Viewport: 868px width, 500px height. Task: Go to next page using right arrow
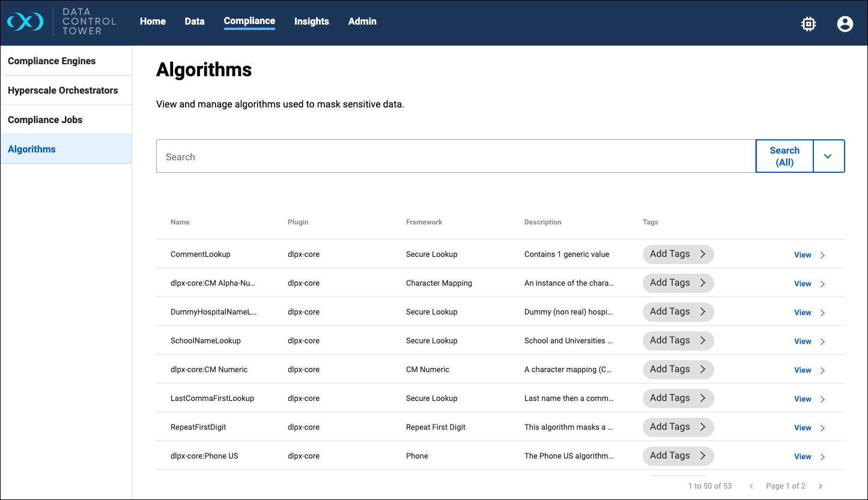click(x=821, y=486)
